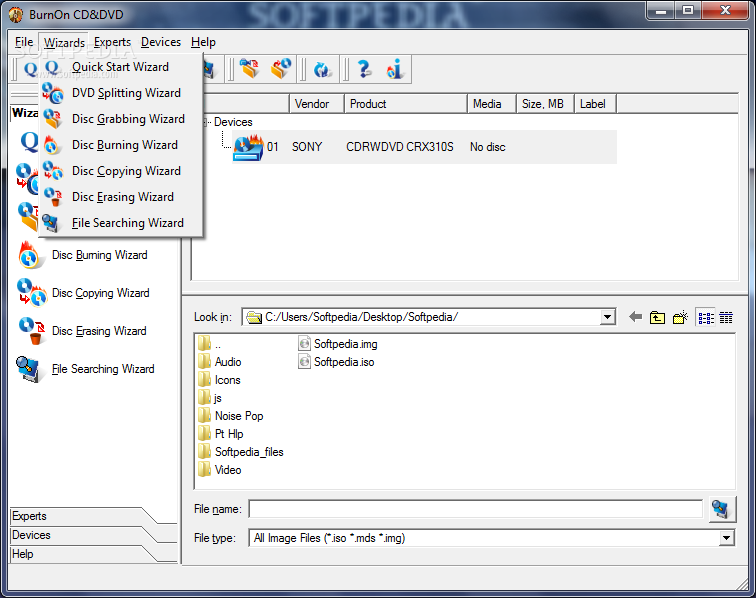The height and width of the screenshot is (598, 756).
Task: Click the Media column header
Action: coord(491,104)
